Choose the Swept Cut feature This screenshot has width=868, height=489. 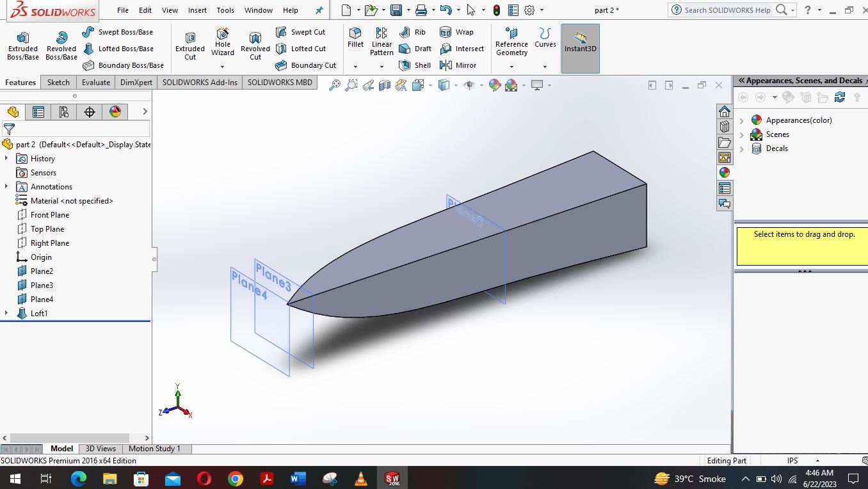pos(300,32)
